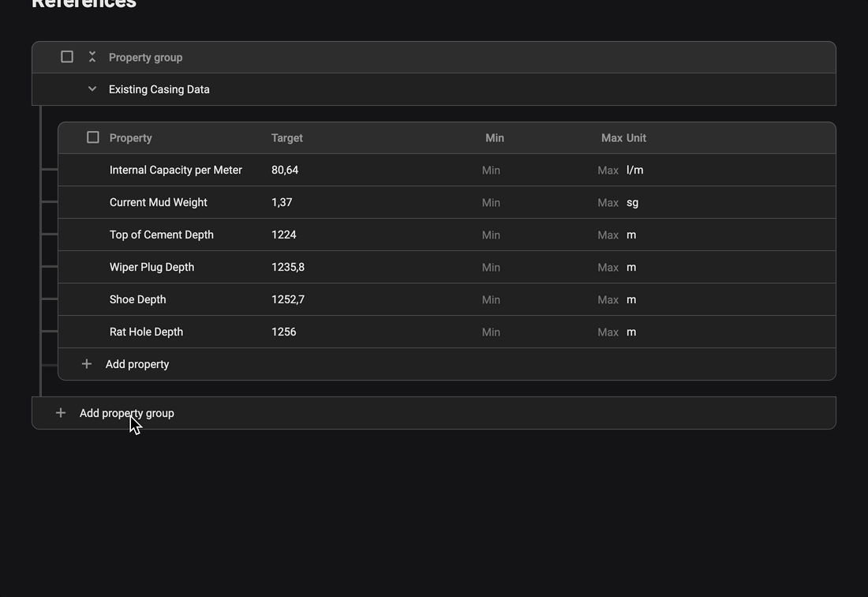
Task: Click the Add property group button
Action: click(127, 413)
